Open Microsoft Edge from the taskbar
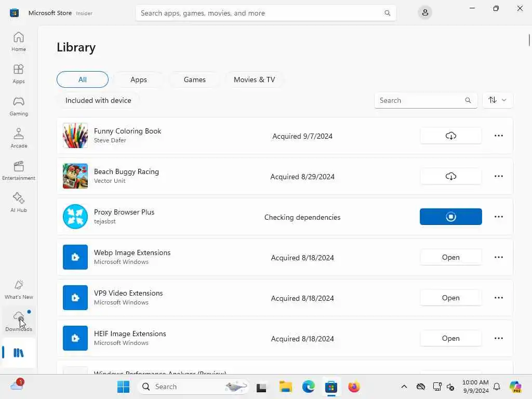Image resolution: width=532 pixels, height=399 pixels. click(308, 387)
